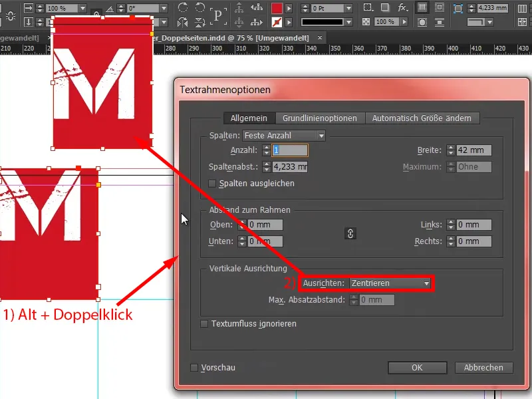
Task: Toggle the uniform inset chain link
Action: click(x=350, y=233)
